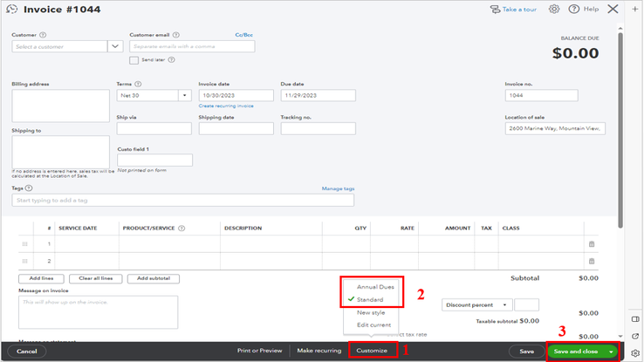Click the Location of sale field
Screen dimensions: 644x362
click(x=555, y=128)
